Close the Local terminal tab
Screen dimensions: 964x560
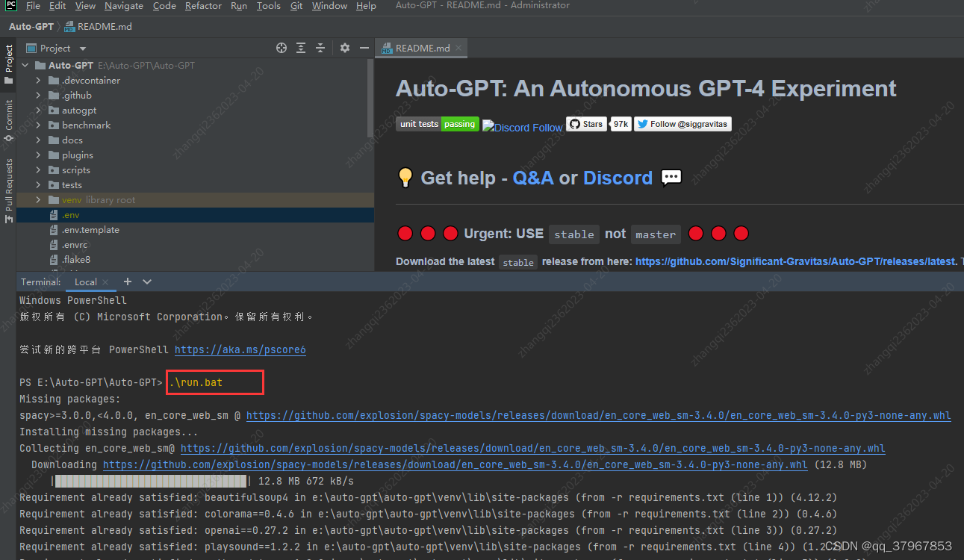click(107, 282)
